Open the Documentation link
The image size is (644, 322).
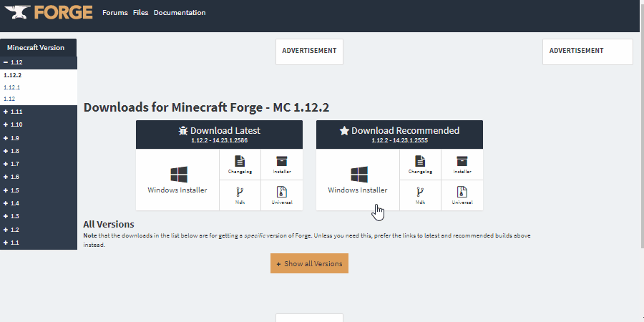(180, 13)
